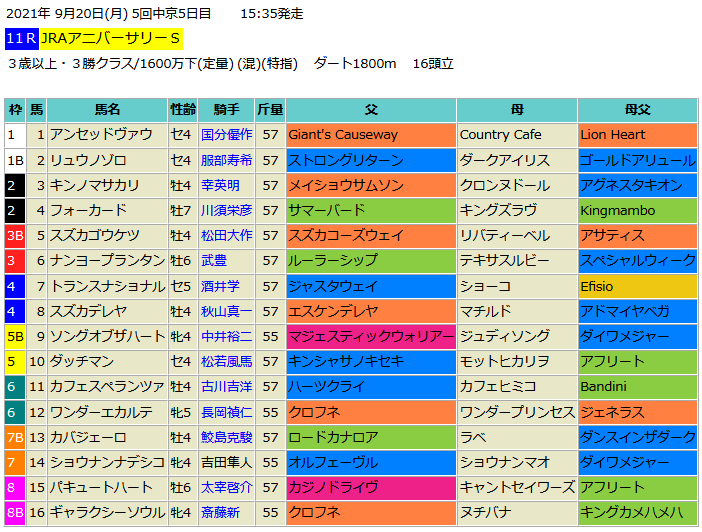Open jockey link 国分優作
The height and width of the screenshot is (532, 702).
227,135
